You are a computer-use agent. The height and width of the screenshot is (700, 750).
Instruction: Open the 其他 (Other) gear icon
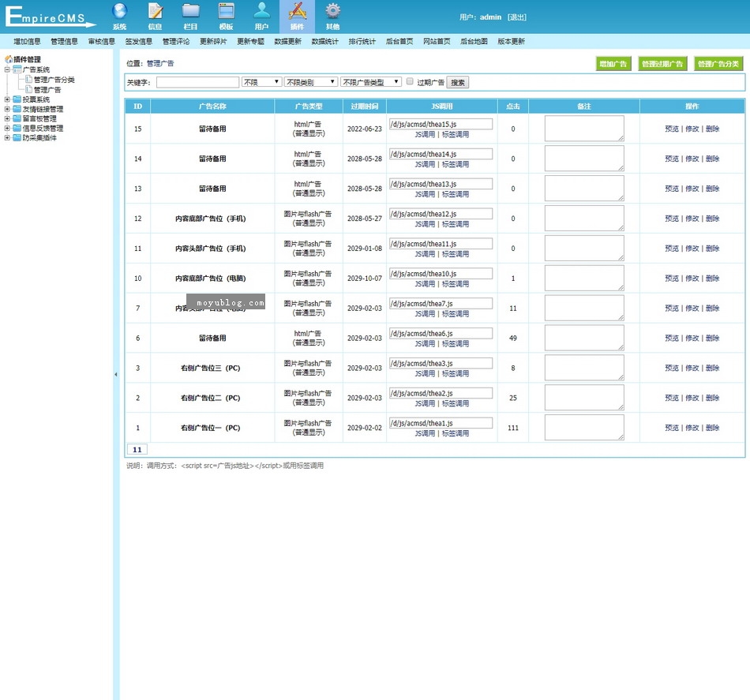[332, 12]
